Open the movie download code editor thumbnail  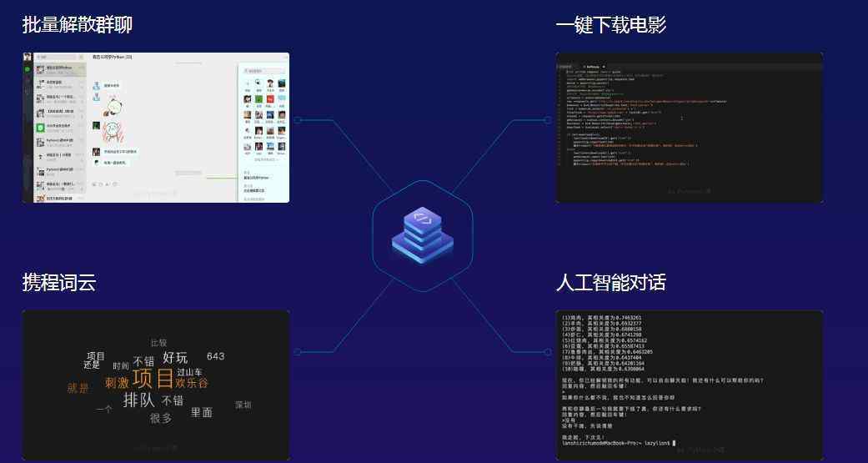pyautogui.click(x=690, y=128)
